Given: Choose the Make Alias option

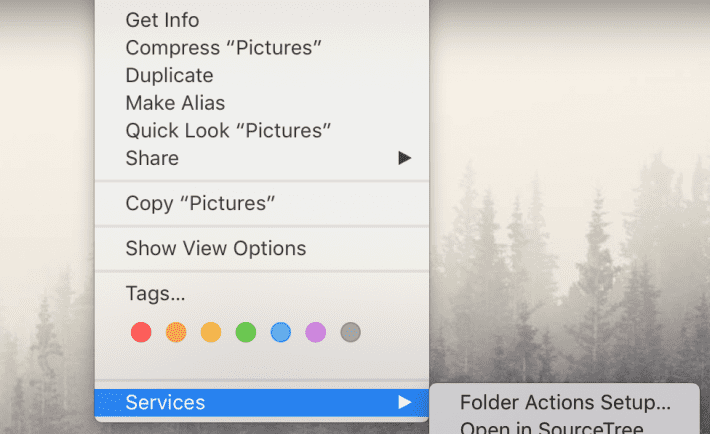Looking at the screenshot, I should (x=175, y=103).
